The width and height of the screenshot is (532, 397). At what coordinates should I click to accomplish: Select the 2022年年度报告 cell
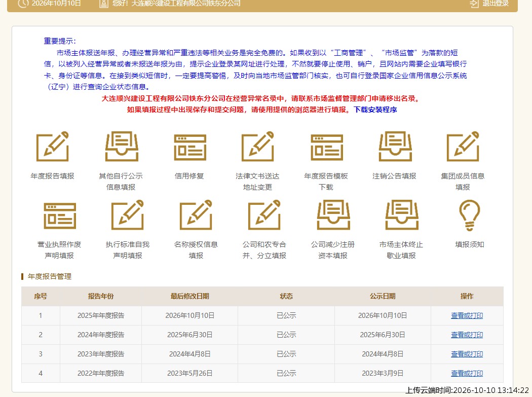[x=101, y=374]
